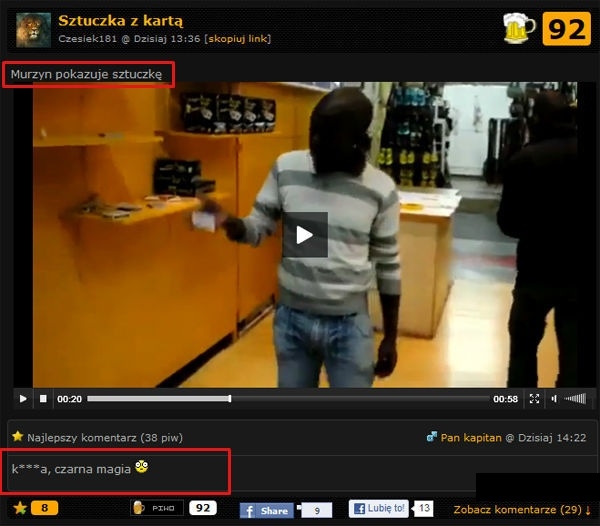
Task: Click the beer mug icon beside score 92
Action: [x=518, y=28]
